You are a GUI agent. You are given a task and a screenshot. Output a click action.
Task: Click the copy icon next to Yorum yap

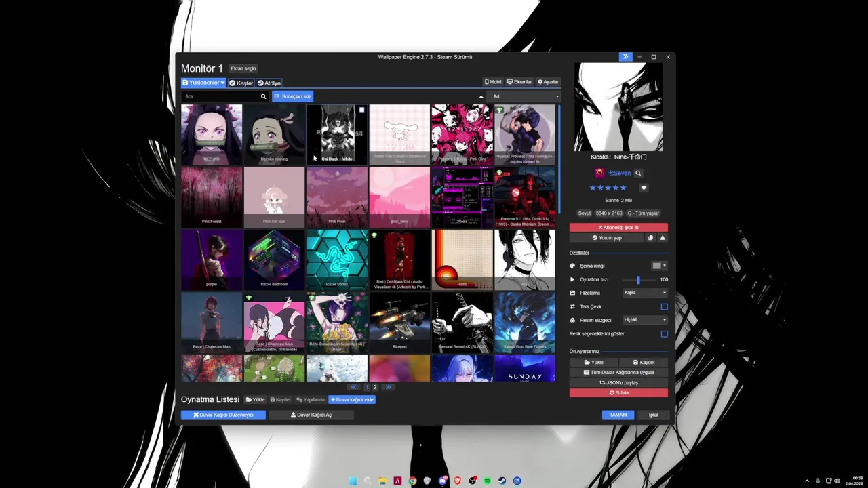[x=650, y=238]
